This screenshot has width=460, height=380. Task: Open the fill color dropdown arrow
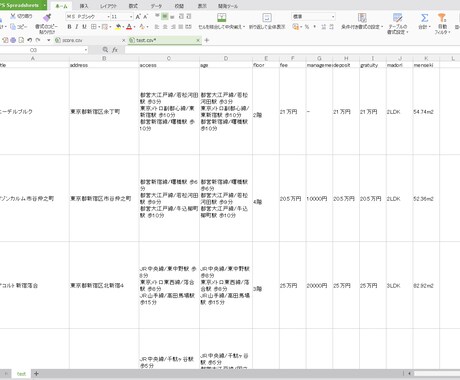point(123,27)
